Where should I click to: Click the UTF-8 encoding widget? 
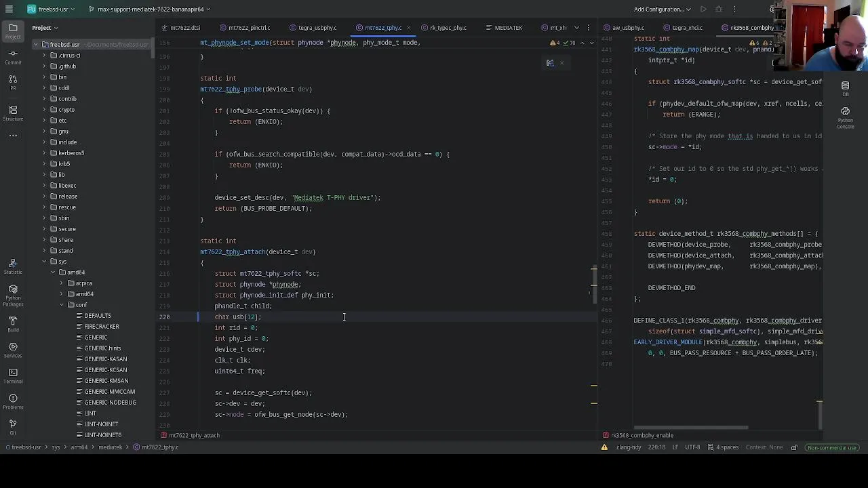pos(692,447)
